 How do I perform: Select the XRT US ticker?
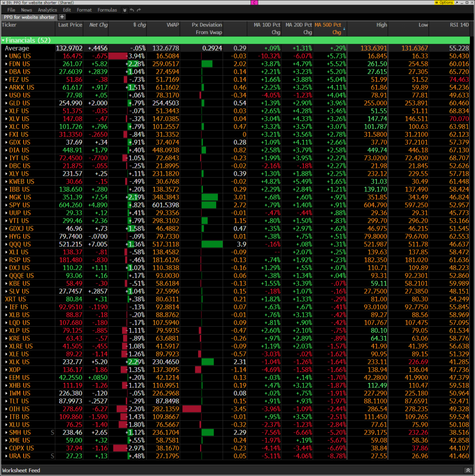pyautogui.click(x=15, y=299)
